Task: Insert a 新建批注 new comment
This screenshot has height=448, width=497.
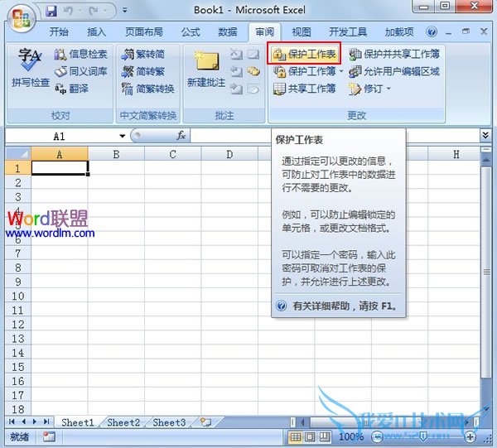Action: pyautogui.click(x=206, y=69)
